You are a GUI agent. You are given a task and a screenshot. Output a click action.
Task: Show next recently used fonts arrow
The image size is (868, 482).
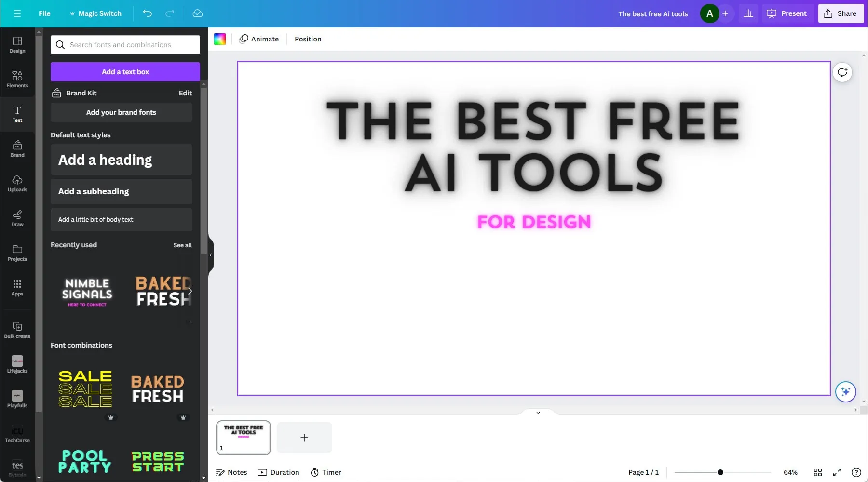click(x=190, y=291)
